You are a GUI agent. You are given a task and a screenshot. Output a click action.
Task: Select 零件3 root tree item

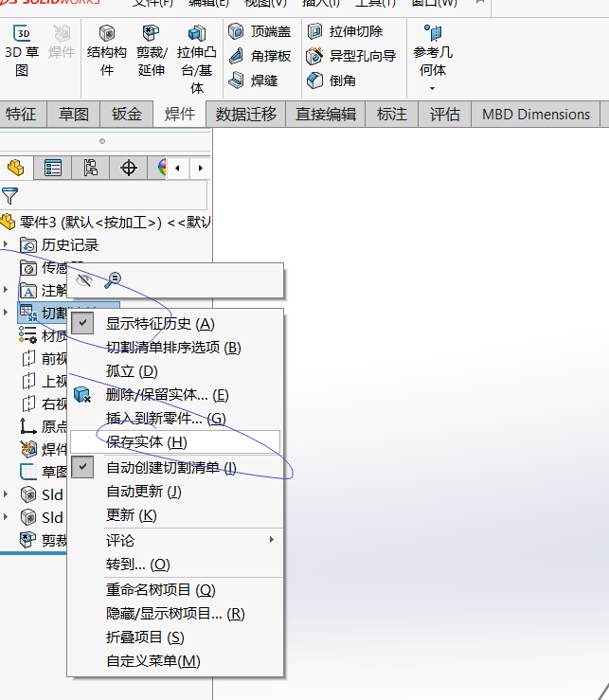coord(106,222)
